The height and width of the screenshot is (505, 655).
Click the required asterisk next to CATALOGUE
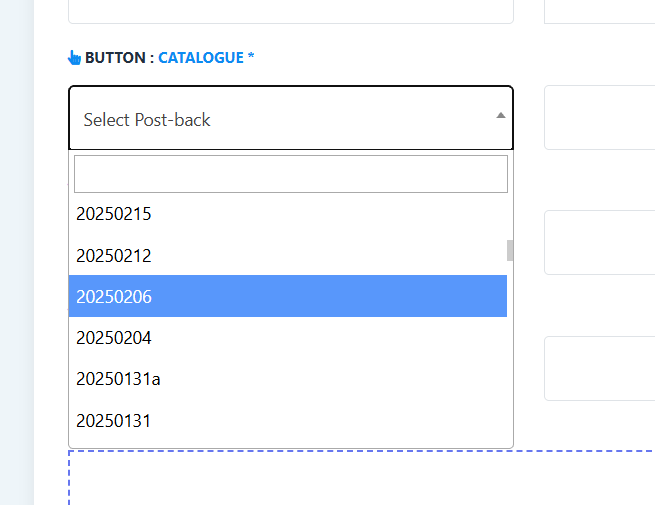[251, 56]
